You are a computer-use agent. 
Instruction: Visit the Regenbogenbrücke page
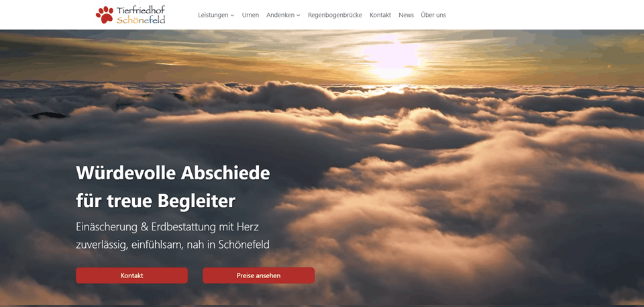(x=335, y=15)
